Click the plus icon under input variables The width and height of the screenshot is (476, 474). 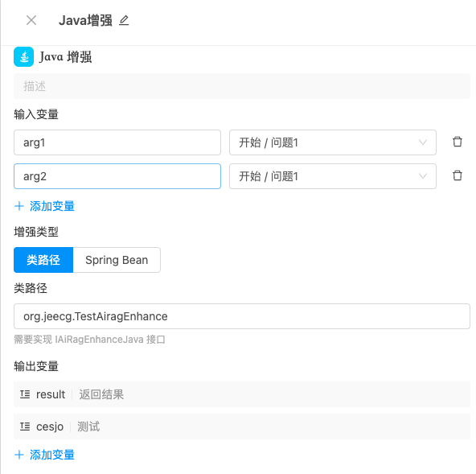click(19, 206)
